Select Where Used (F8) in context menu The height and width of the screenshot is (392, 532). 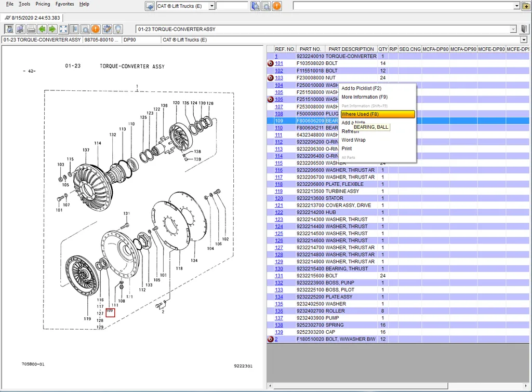[378, 114]
